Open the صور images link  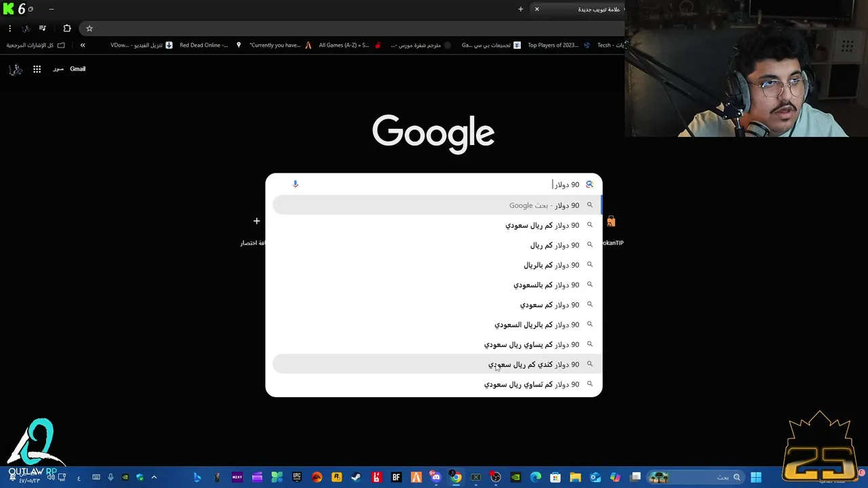58,69
